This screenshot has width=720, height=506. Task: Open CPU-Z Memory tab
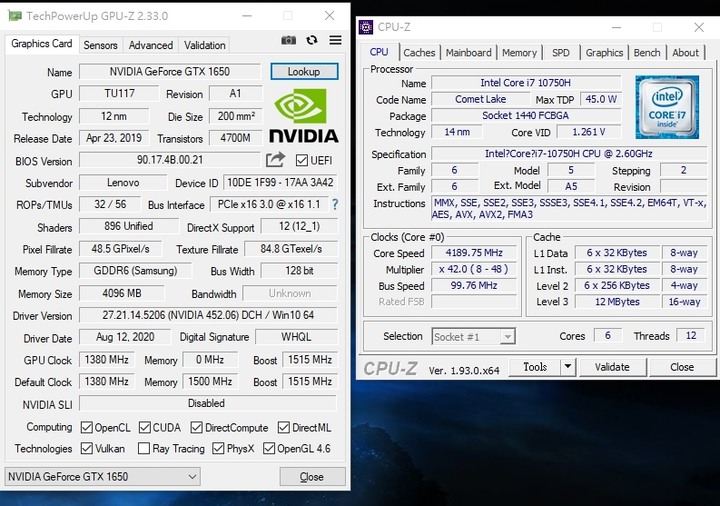click(x=519, y=53)
